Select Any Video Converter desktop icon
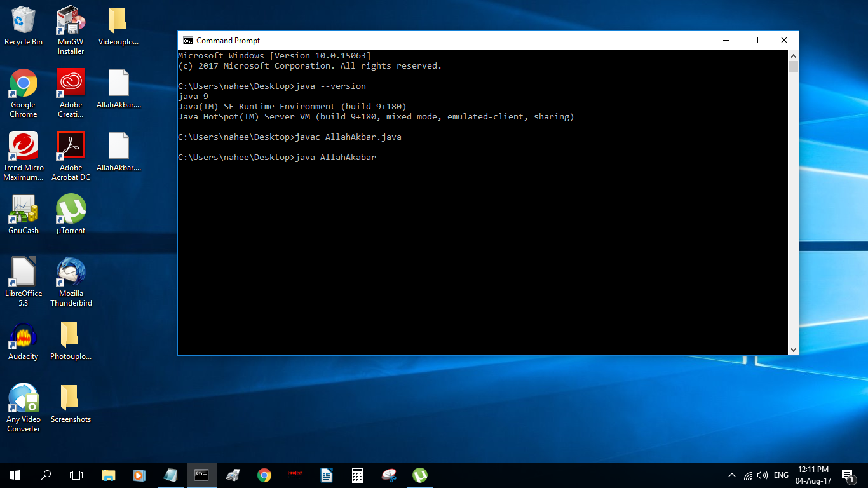 click(24, 408)
